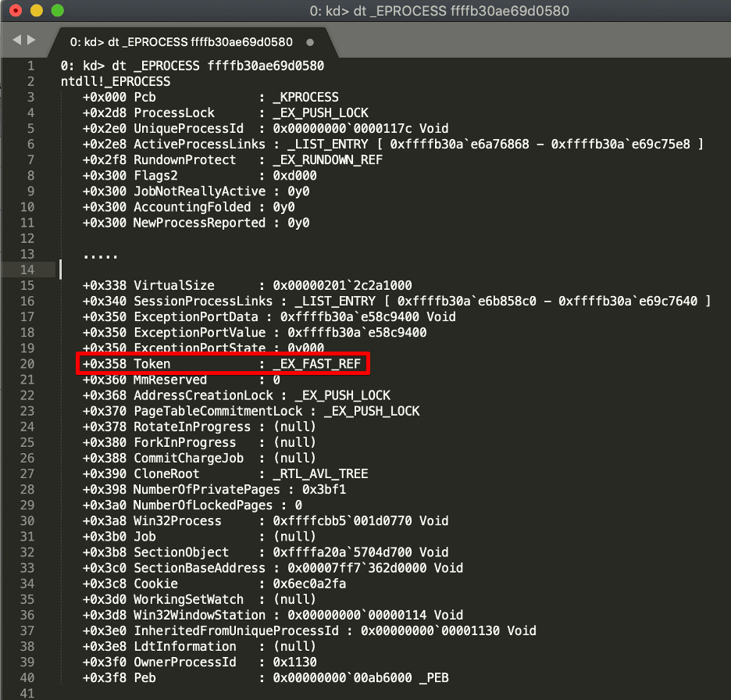Minimize the window with the yellow button
This screenshot has height=700, width=731.
(36, 11)
